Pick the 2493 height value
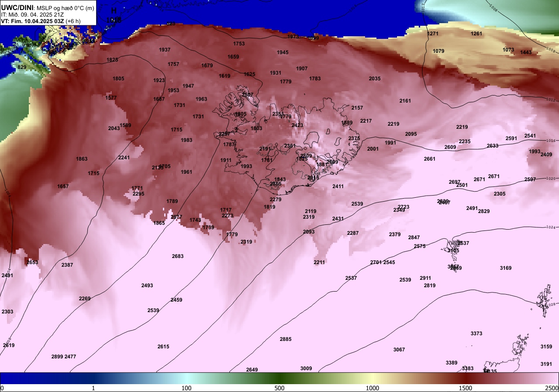 pos(147,285)
